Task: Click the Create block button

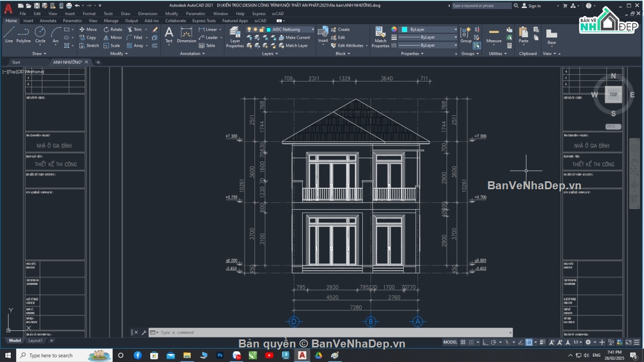Action: coord(343,29)
